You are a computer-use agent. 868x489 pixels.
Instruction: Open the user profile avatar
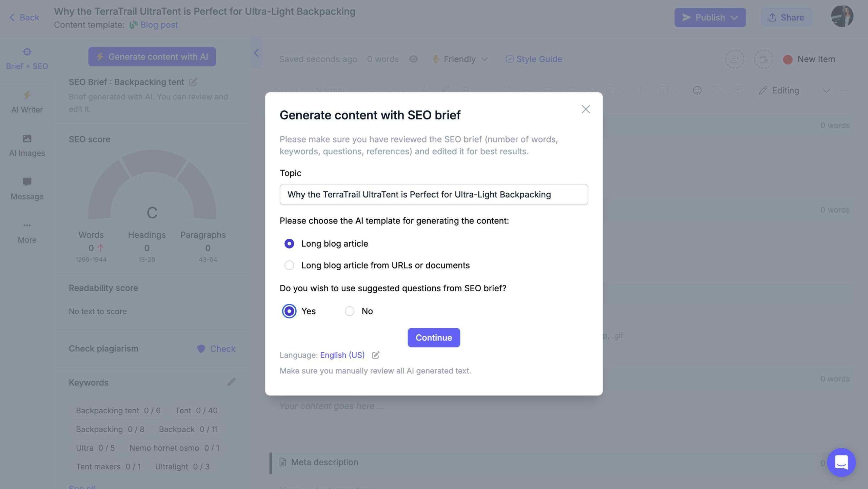tap(842, 16)
